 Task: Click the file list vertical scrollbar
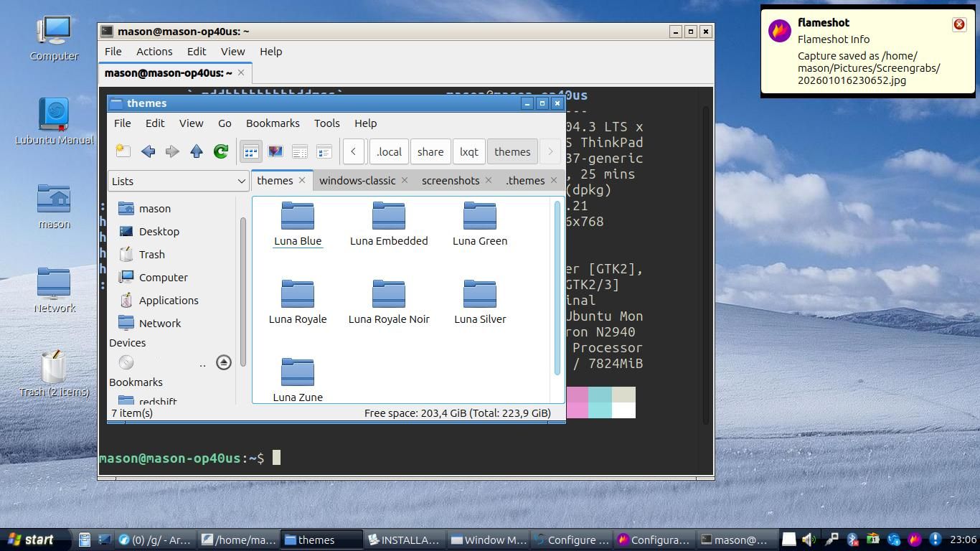[x=557, y=287]
